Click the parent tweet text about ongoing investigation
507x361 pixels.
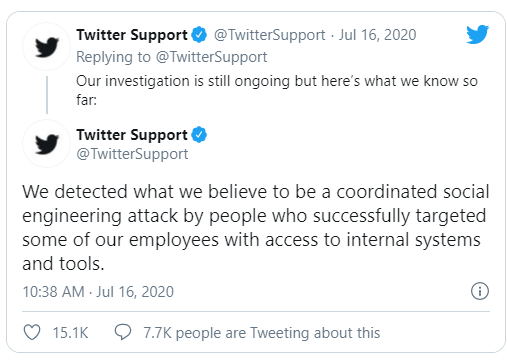(x=277, y=90)
